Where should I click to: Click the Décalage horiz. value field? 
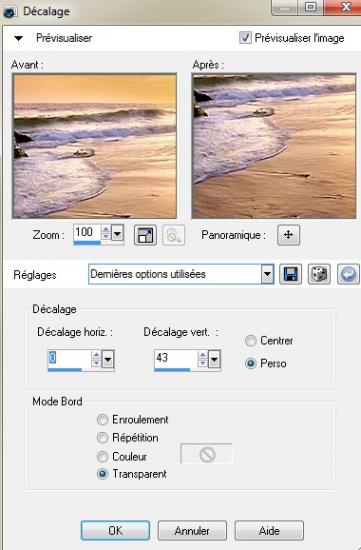pos(69,358)
